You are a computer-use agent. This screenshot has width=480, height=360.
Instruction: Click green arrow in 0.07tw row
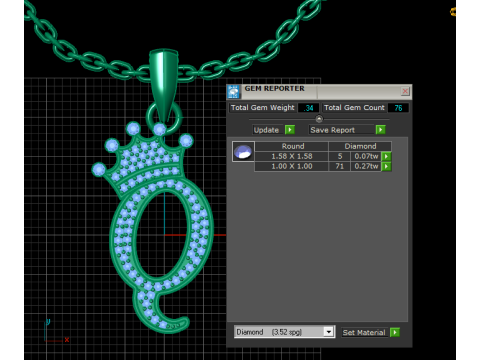pyautogui.click(x=386, y=156)
